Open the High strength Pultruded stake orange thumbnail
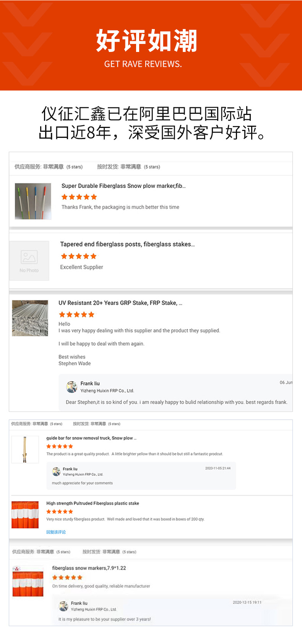Viewport: 302px width, 644px height. pos(25,515)
